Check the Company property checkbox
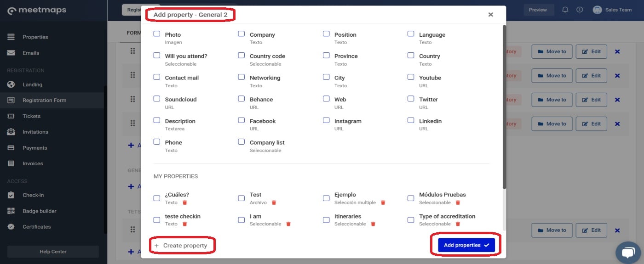The width and height of the screenshot is (644, 264). [241, 34]
